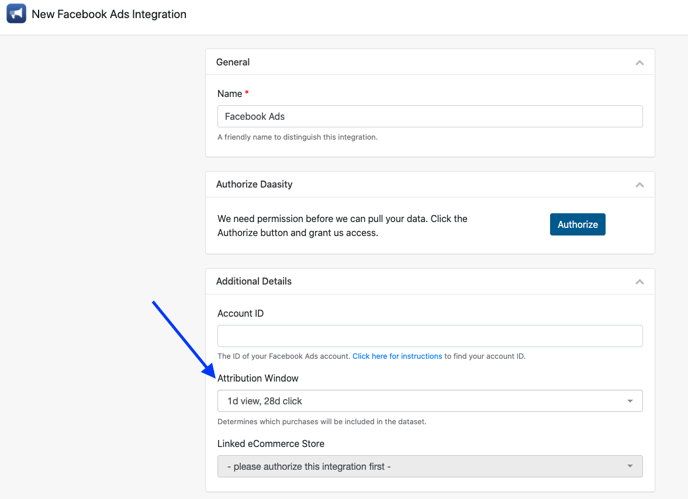Click the Authorize button

click(x=577, y=224)
